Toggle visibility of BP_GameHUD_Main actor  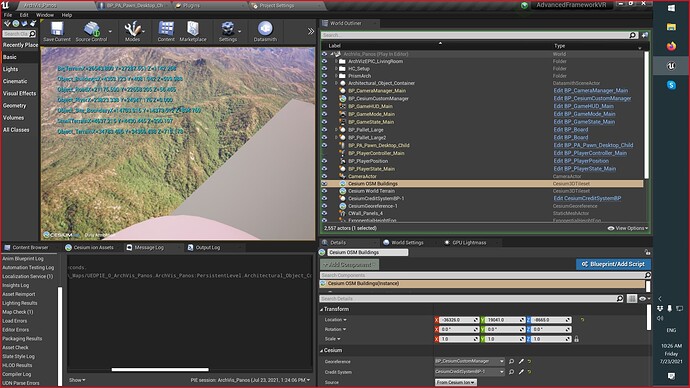[324, 106]
